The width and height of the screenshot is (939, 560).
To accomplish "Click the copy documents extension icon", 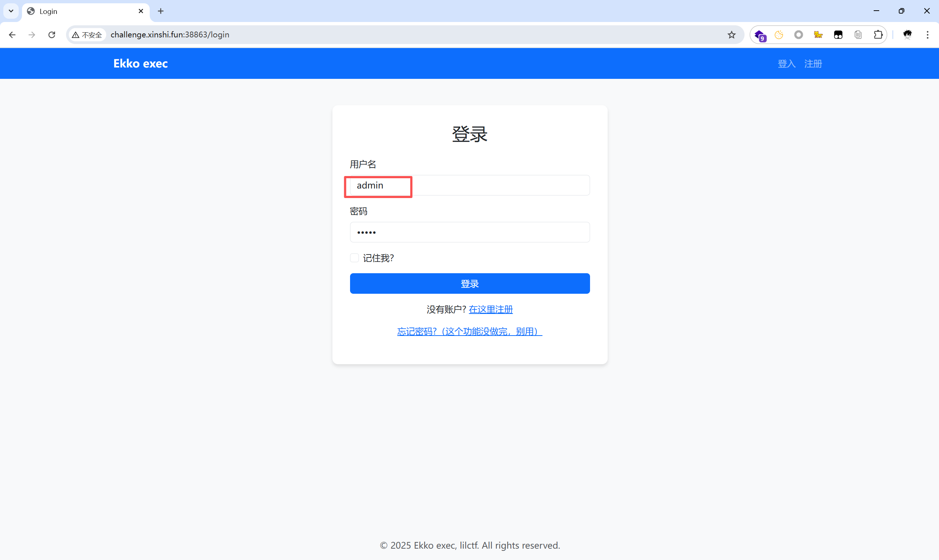I will point(858,35).
